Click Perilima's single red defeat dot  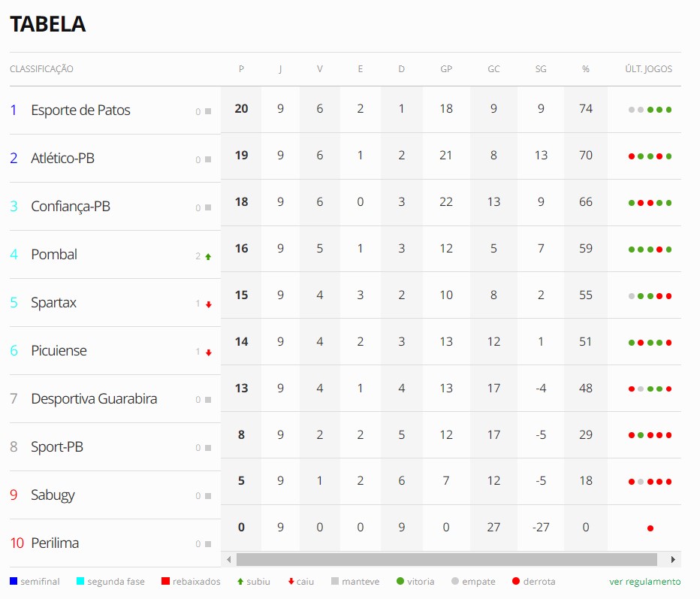650,528
